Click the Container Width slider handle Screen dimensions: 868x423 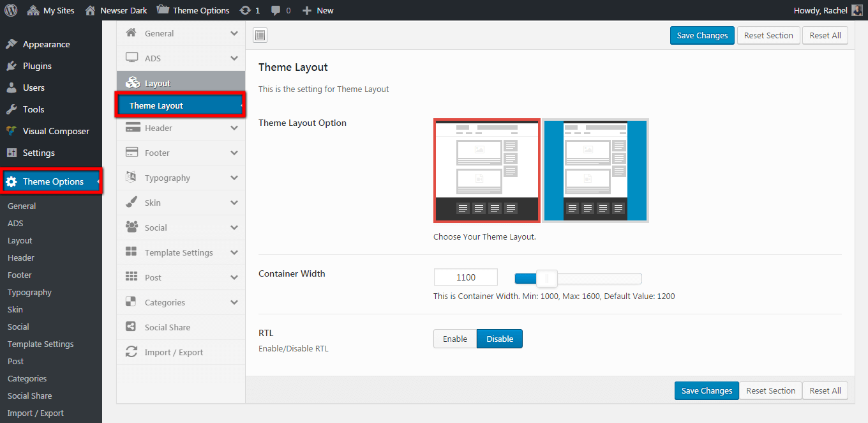(546, 278)
